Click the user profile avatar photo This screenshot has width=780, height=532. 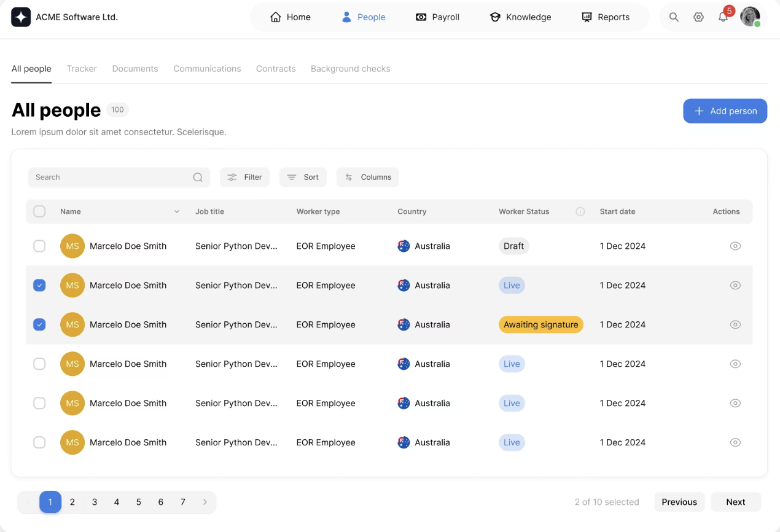coord(749,17)
